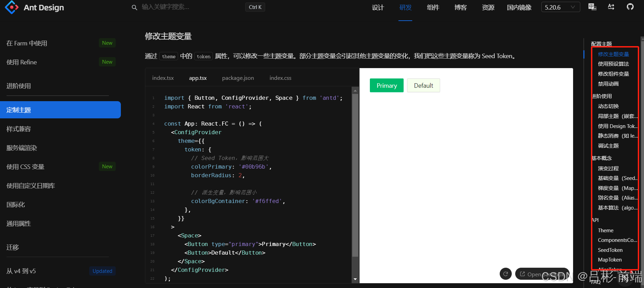This screenshot has width=644, height=288.
Task: Open the GitHub repository icon
Action: pyautogui.click(x=630, y=7)
